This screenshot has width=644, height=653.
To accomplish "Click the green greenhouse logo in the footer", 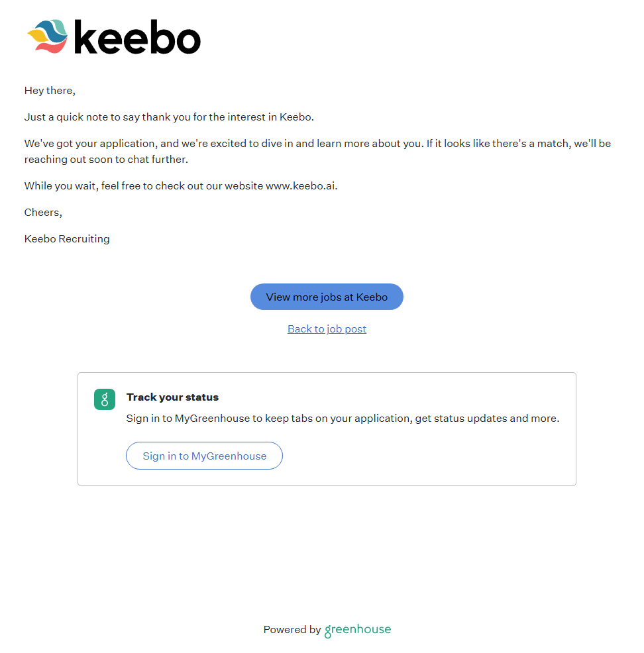I will point(358,630).
